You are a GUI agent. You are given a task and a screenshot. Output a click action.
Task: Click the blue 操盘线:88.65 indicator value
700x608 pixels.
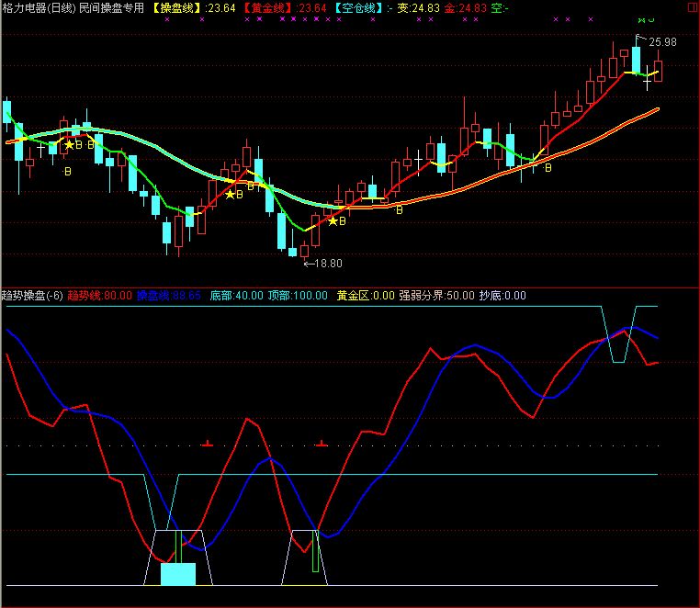(169, 296)
